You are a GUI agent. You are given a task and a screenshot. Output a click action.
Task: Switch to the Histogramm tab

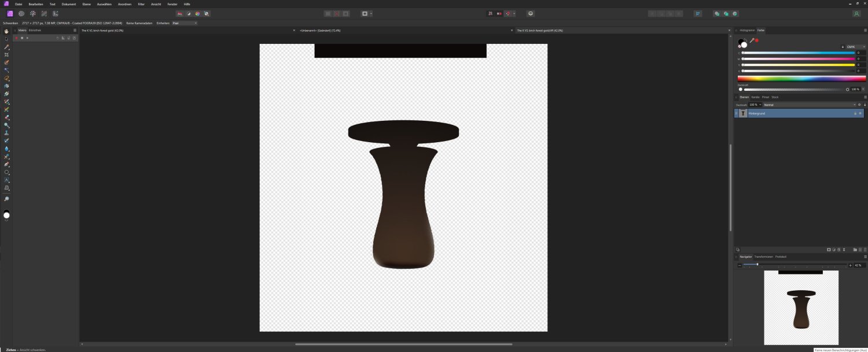point(747,30)
